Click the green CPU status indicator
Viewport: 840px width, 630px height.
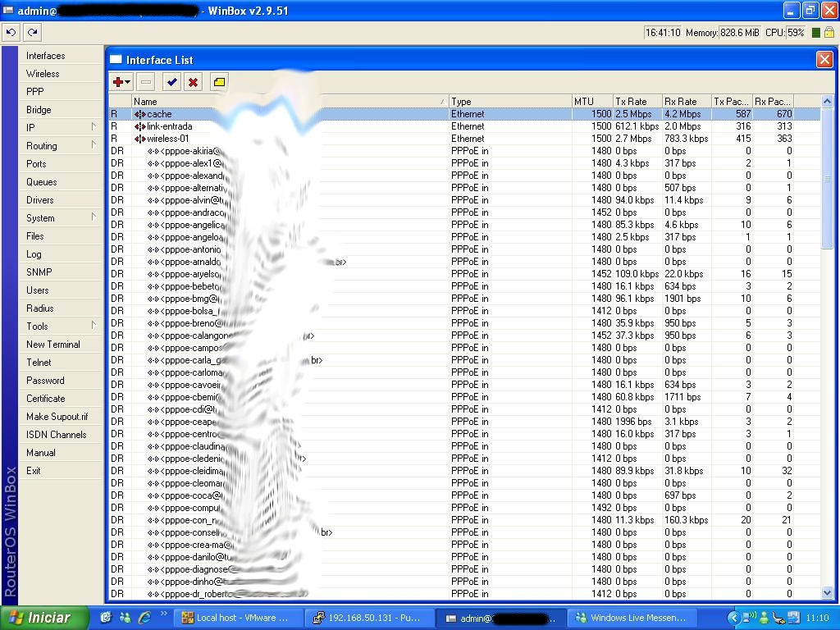click(x=816, y=33)
